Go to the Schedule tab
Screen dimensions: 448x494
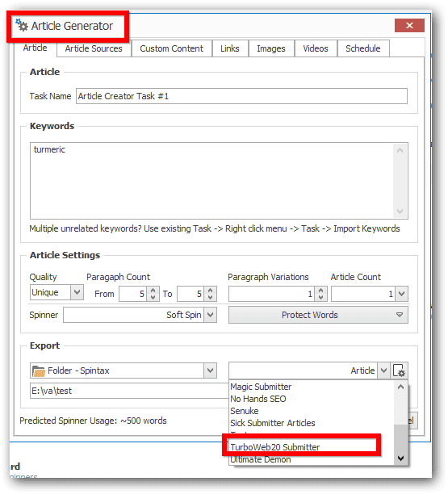pyautogui.click(x=363, y=48)
